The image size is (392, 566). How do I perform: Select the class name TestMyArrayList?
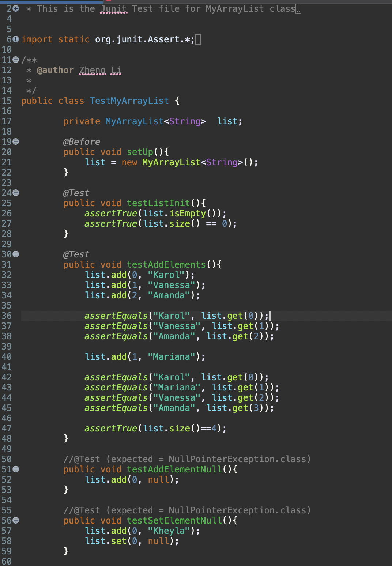point(129,101)
